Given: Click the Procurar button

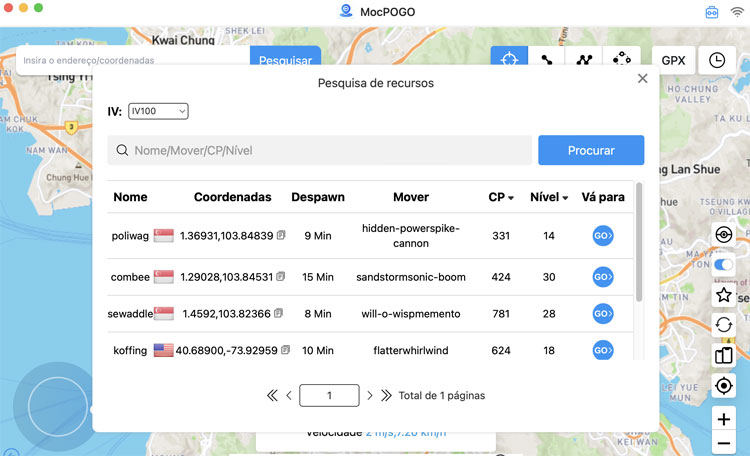Looking at the screenshot, I should click(x=591, y=150).
